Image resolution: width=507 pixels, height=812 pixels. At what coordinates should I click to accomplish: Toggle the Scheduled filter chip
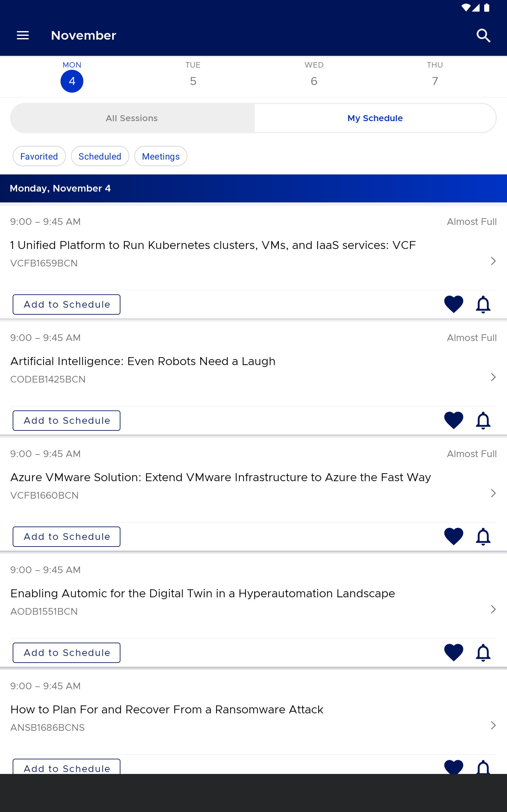(100, 156)
